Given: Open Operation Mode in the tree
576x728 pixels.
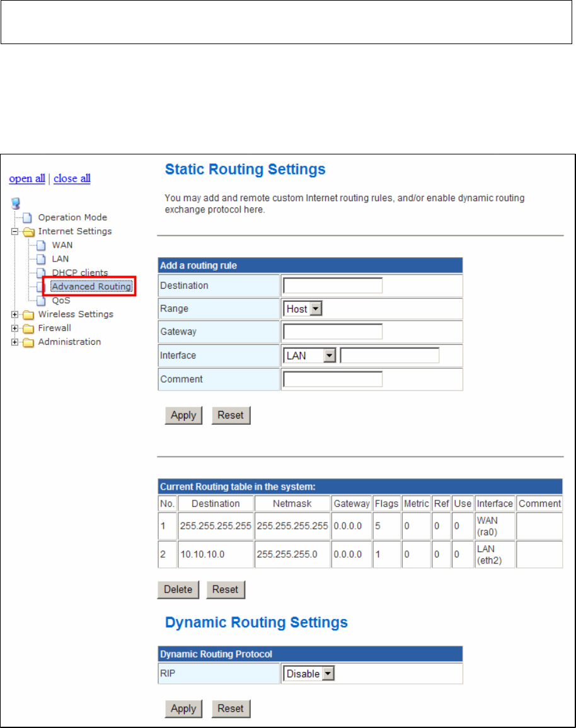Looking at the screenshot, I should point(72,217).
